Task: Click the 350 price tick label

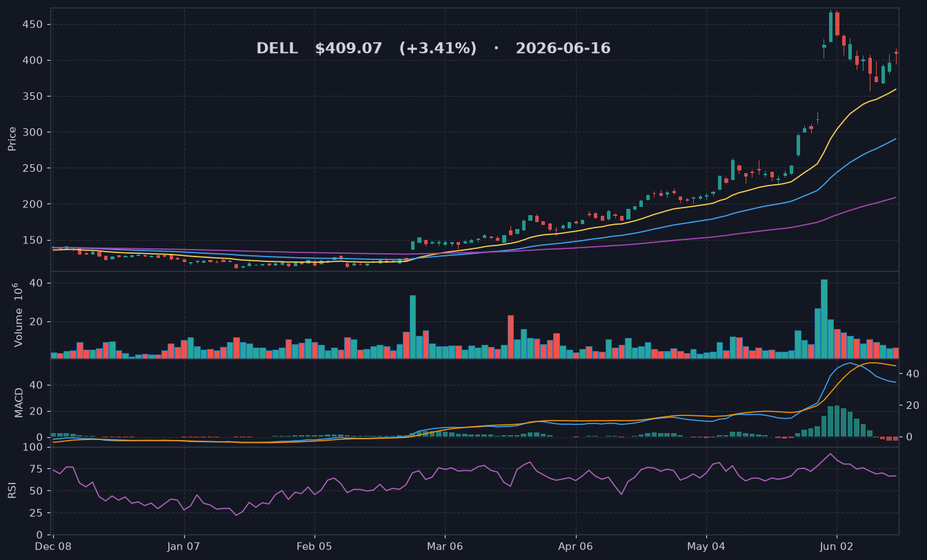Action: click(34, 97)
